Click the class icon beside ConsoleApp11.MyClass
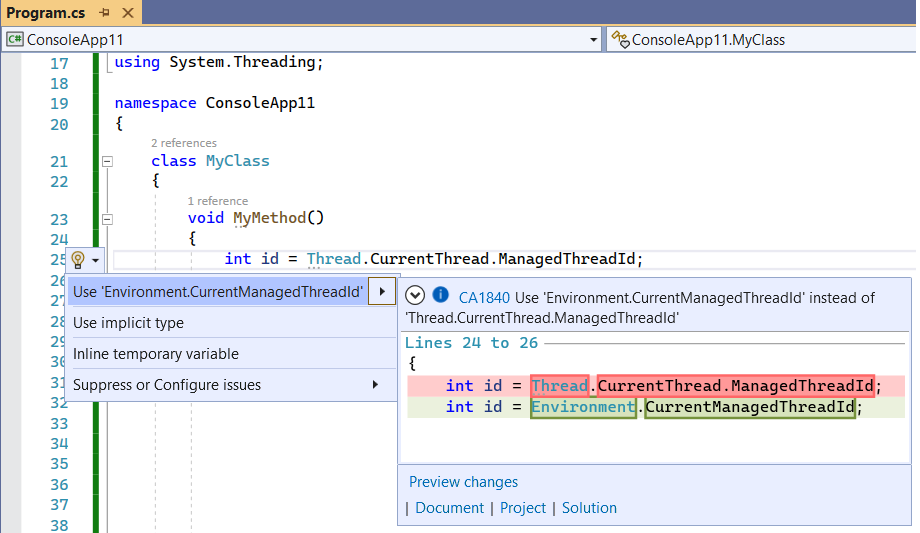The image size is (920, 533). [620, 40]
